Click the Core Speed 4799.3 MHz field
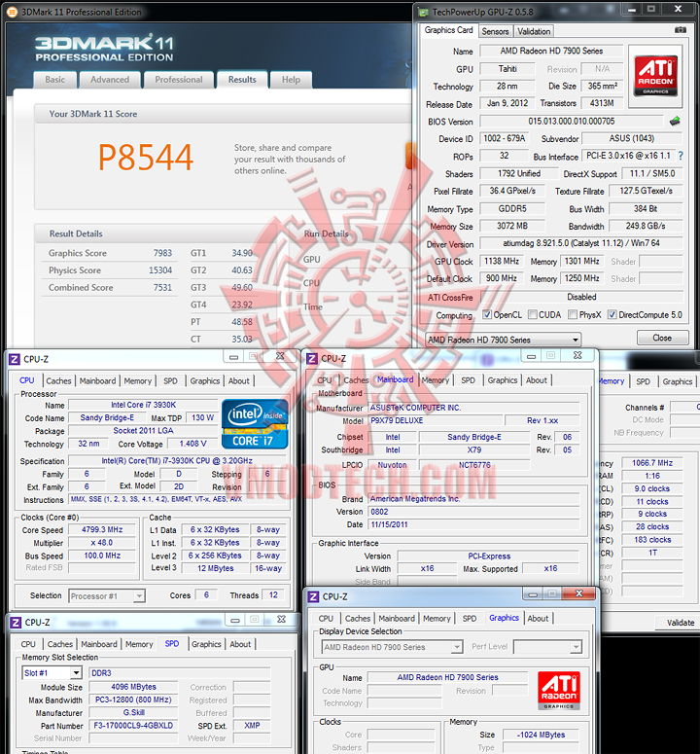Image resolution: width=700 pixels, height=754 pixels. click(102, 529)
